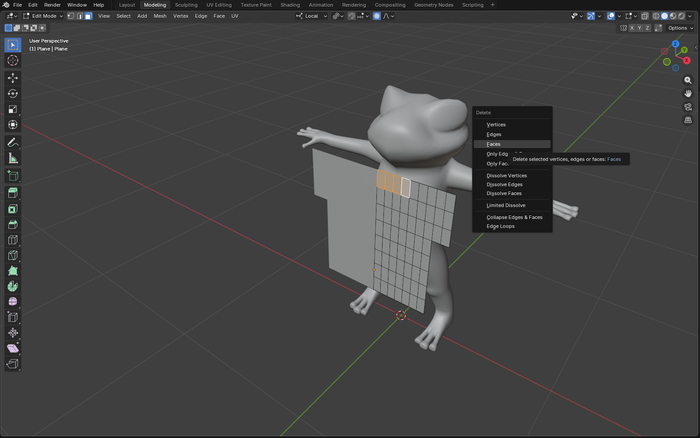The height and width of the screenshot is (438, 700).
Task: Pick the Scale tool
Action: tap(13, 110)
